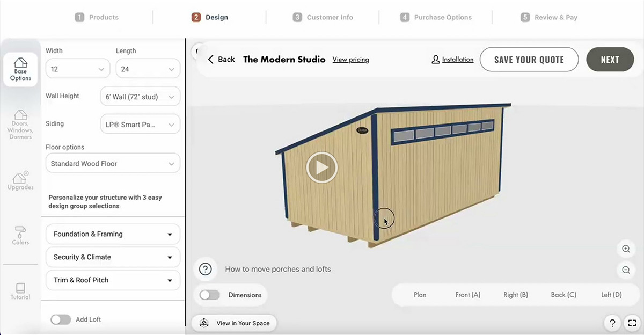Image resolution: width=644 pixels, height=335 pixels.
Task: Open the Width dropdown
Action: point(77,69)
